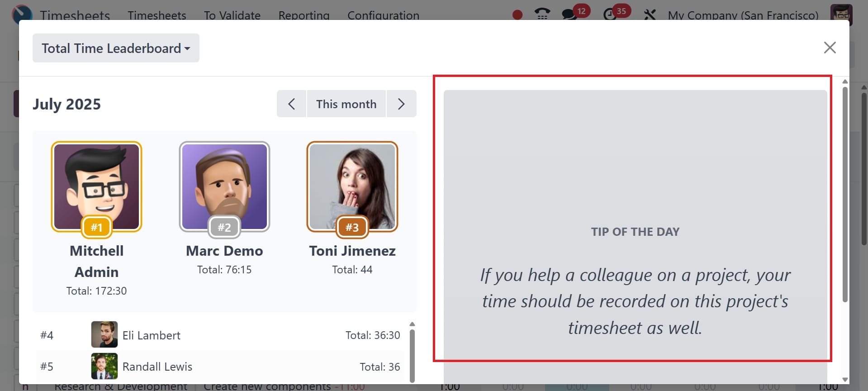The width and height of the screenshot is (868, 391).
Task: Click Total: 44 text
Action: tap(352, 270)
